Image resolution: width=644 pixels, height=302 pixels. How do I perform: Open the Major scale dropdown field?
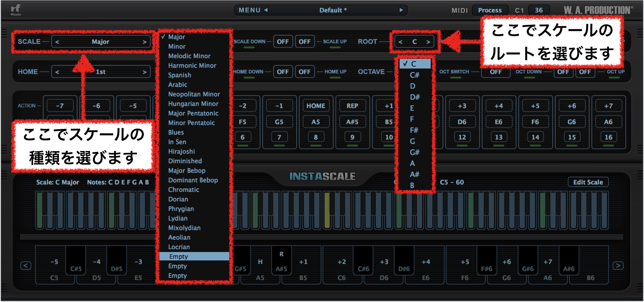(x=101, y=42)
